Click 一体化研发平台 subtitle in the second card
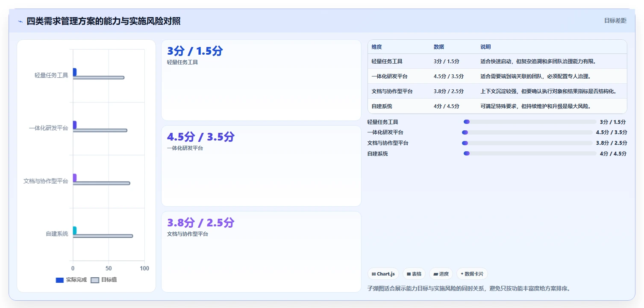Viewport: 644px width, 308px height. point(185,148)
